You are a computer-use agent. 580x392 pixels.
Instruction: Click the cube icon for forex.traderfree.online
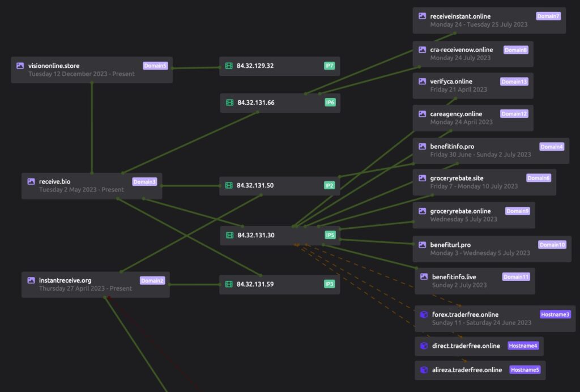[424, 314]
